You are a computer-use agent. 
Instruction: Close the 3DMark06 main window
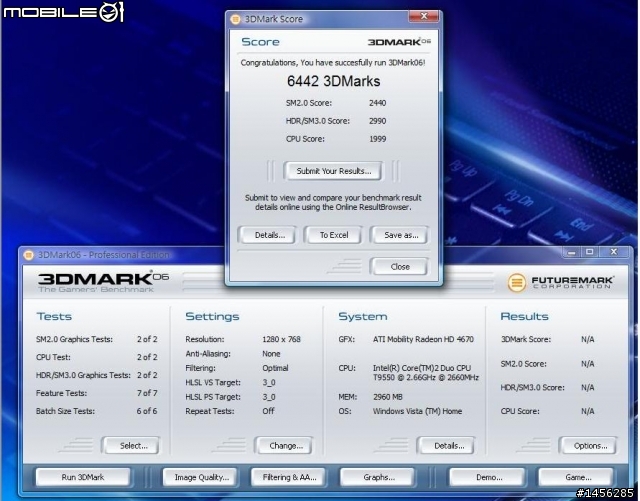coord(614,252)
